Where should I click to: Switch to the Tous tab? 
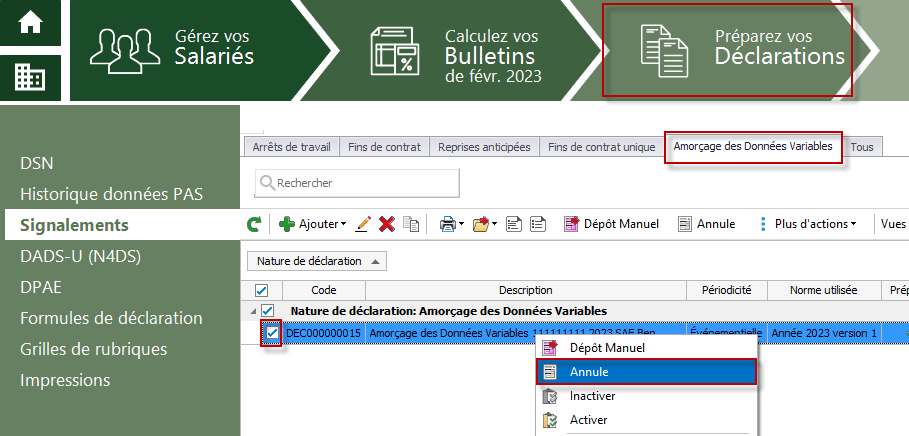[862, 147]
